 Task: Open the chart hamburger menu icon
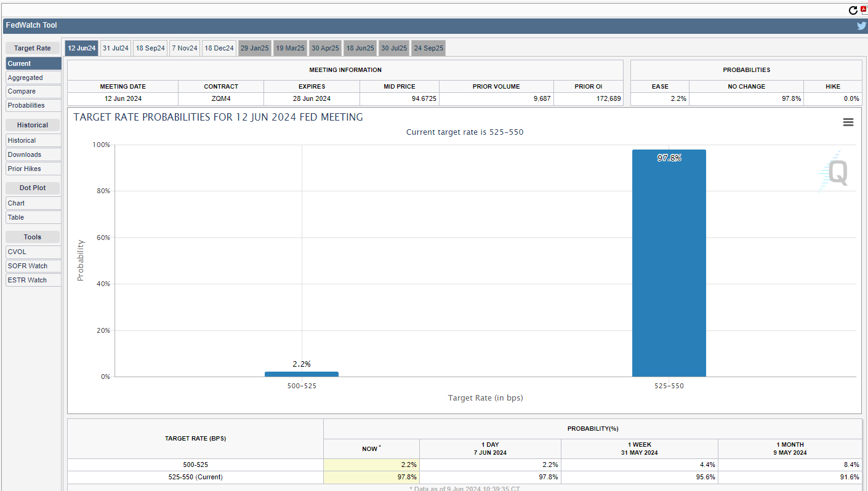coord(848,122)
